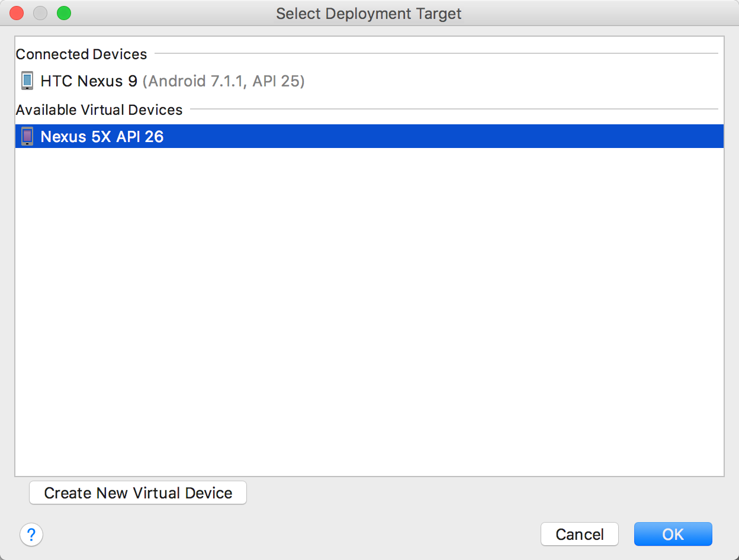Viewport: 739px width, 560px height.
Task: Click the Available Virtual Devices header
Action: point(99,110)
